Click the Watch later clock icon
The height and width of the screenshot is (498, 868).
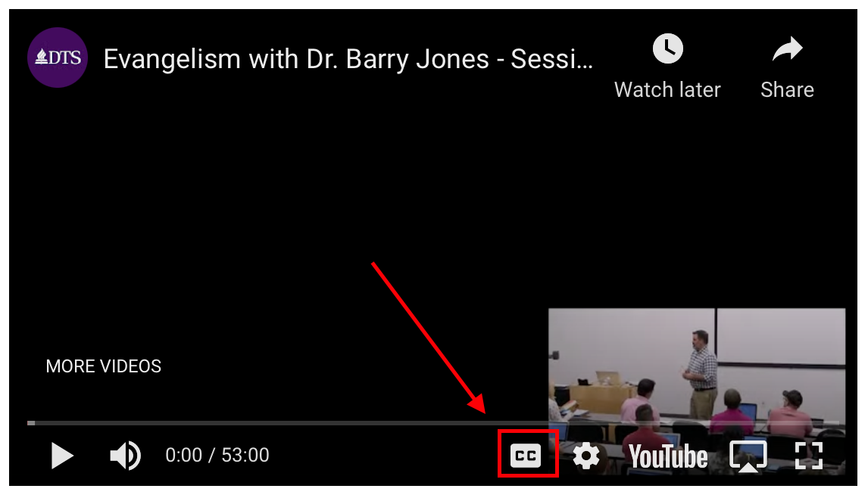click(667, 48)
